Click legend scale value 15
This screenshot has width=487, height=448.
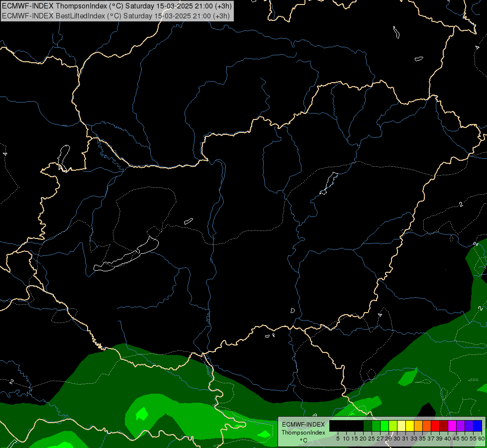tap(355, 439)
